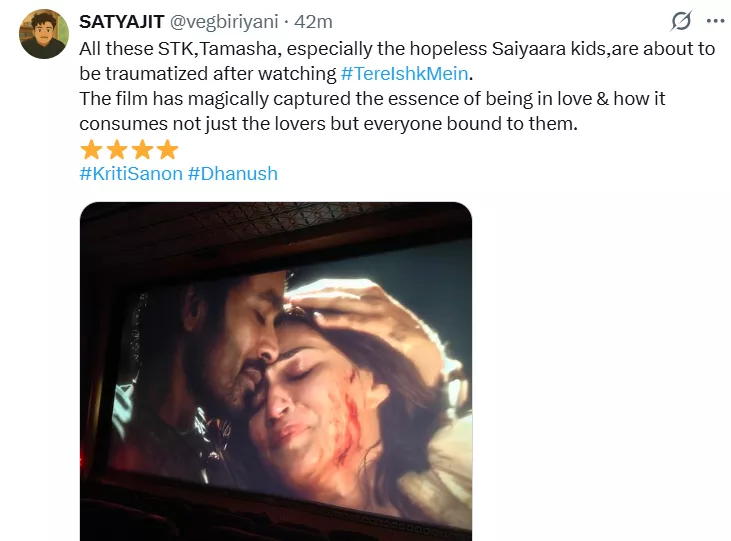Open the attached movie screen photo

[275, 372]
